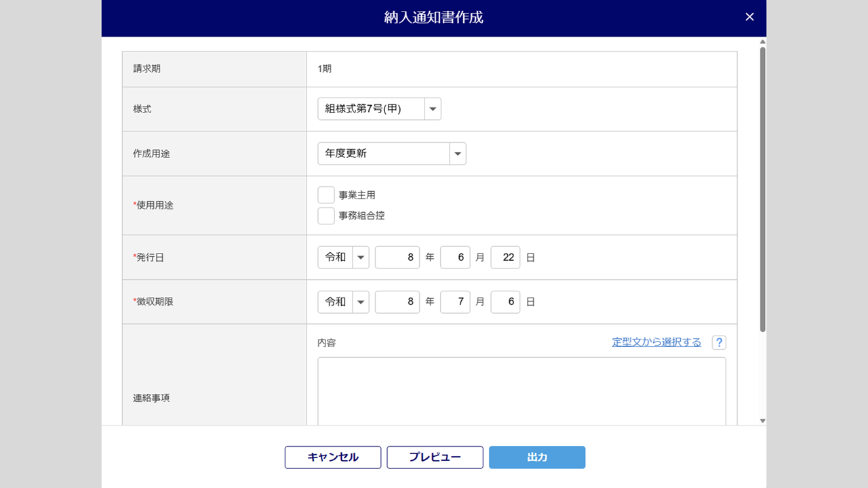Click the 請求期 value 1期
The height and width of the screenshot is (488, 868).
pyautogui.click(x=325, y=68)
